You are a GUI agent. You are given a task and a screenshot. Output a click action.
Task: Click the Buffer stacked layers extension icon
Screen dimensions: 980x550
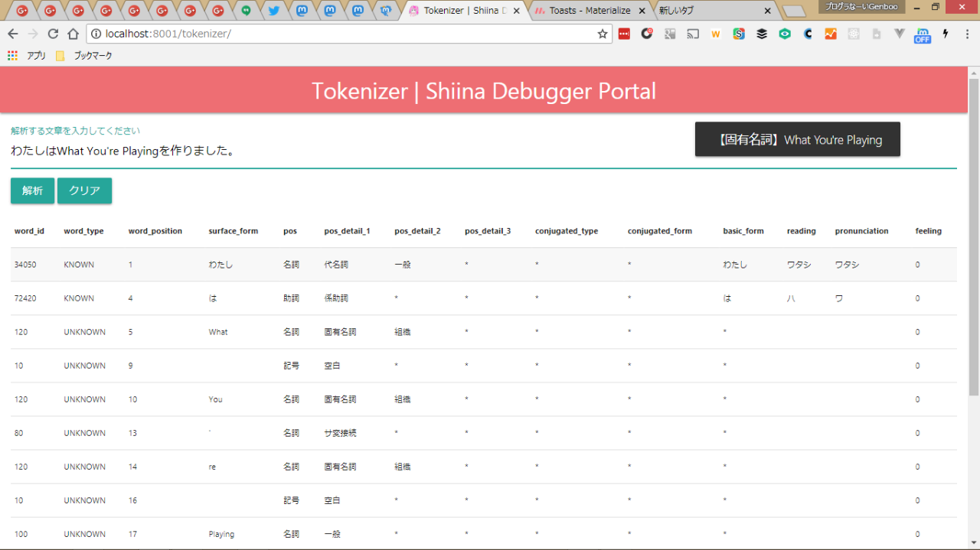point(762,34)
